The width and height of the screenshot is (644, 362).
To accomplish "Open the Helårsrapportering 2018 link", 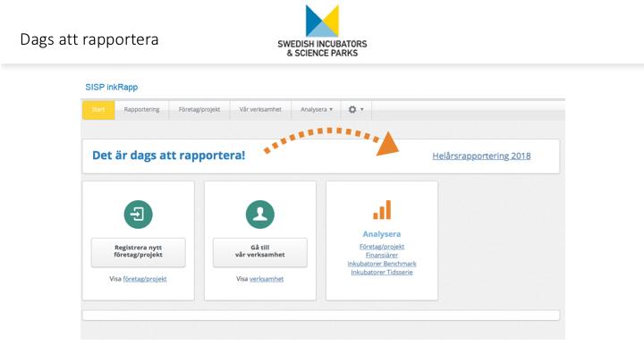I will click(x=481, y=156).
